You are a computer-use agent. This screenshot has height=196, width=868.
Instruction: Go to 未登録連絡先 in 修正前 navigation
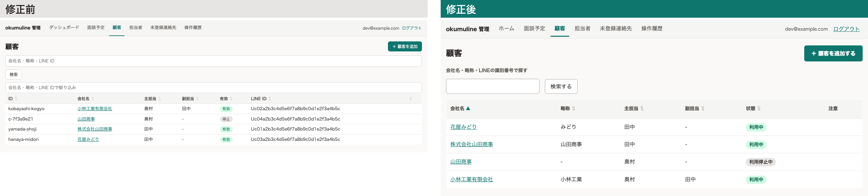163,28
